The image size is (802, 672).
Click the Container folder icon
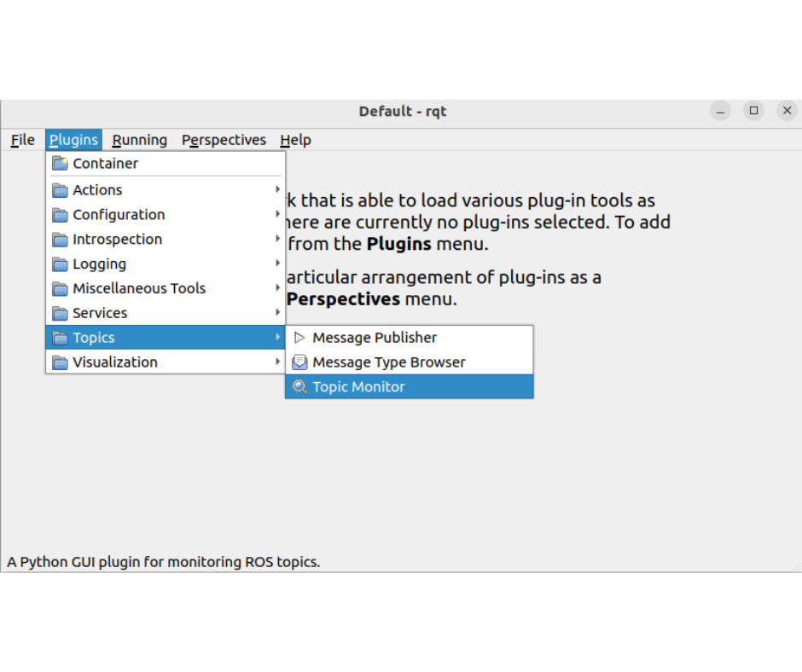click(60, 164)
